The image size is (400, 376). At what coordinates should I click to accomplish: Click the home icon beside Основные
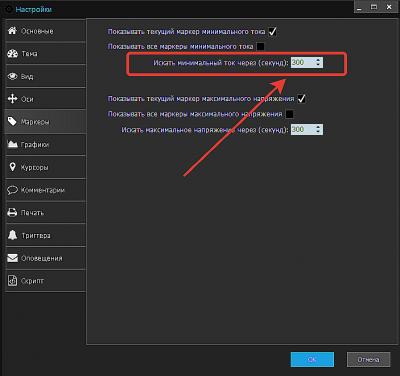coord(12,31)
